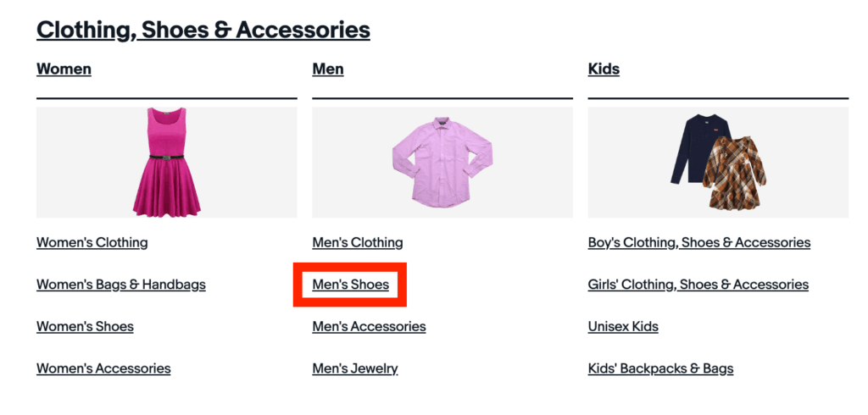Open Boy's Clothing, Shoes & Accessories
Image resolution: width=868 pixels, height=415 pixels.
[698, 242]
